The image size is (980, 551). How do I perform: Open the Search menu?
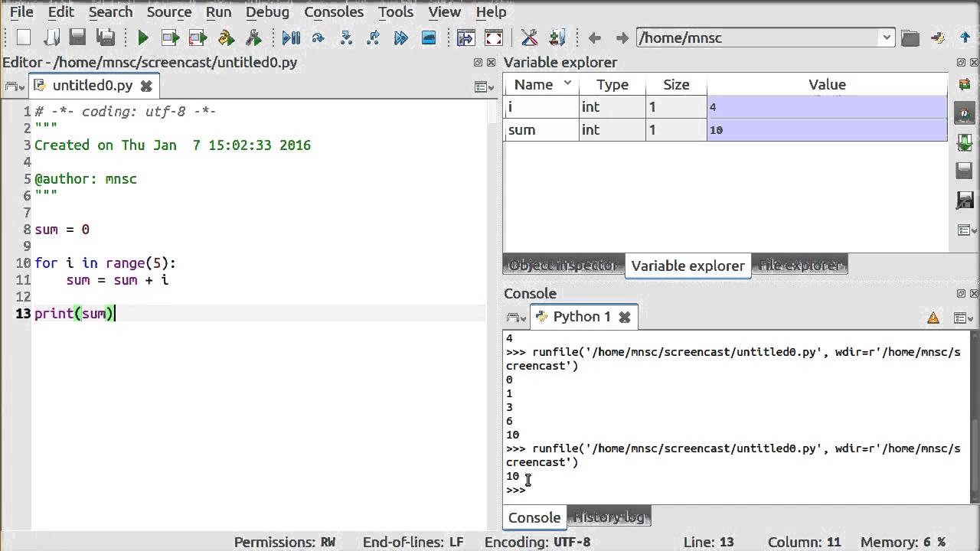click(110, 11)
